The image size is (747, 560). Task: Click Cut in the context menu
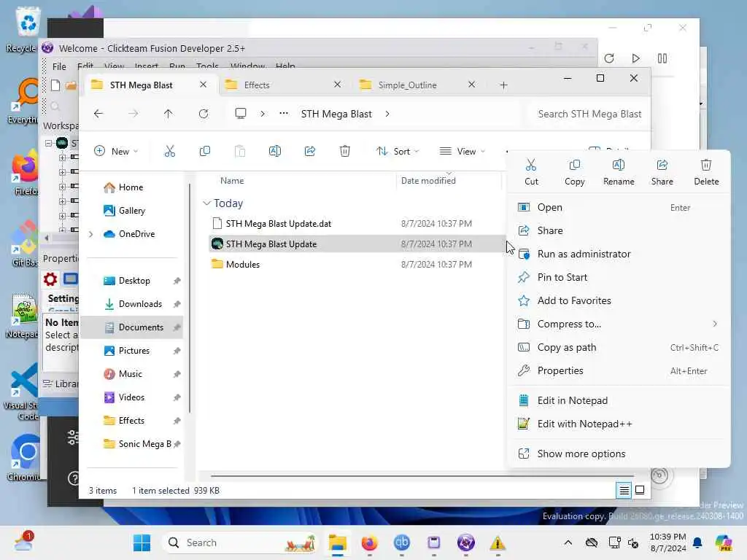click(x=531, y=172)
